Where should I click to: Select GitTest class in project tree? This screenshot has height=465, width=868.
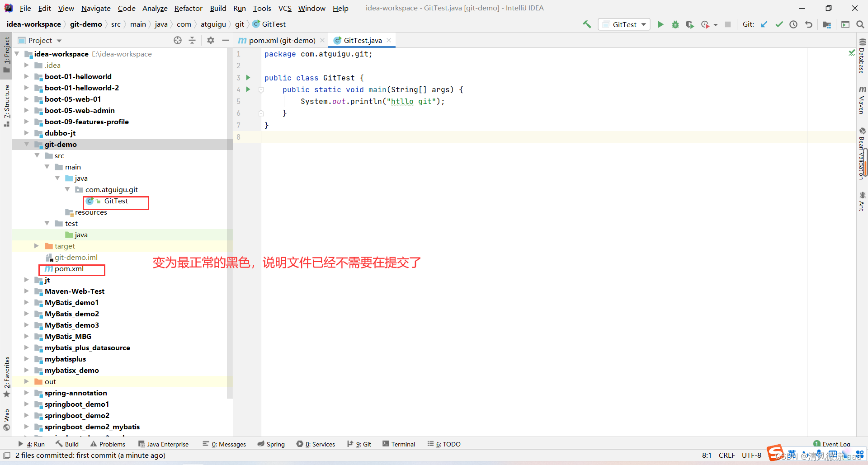pyautogui.click(x=116, y=201)
